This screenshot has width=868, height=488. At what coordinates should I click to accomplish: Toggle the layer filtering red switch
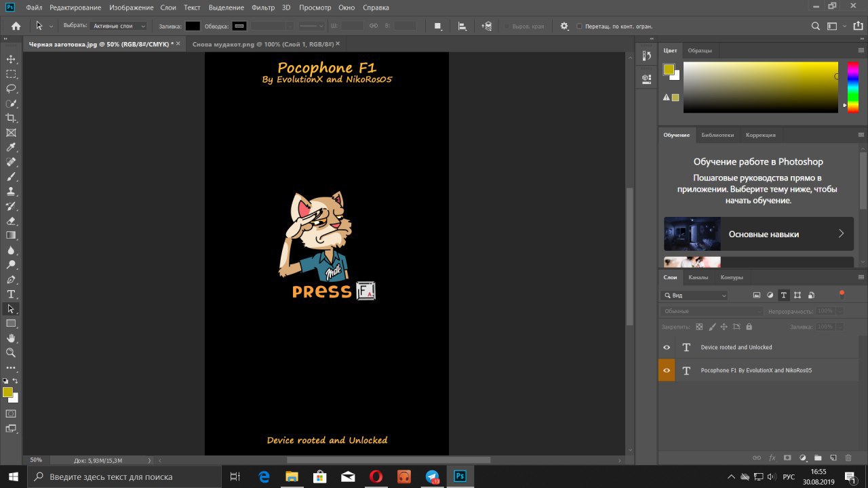click(x=842, y=294)
